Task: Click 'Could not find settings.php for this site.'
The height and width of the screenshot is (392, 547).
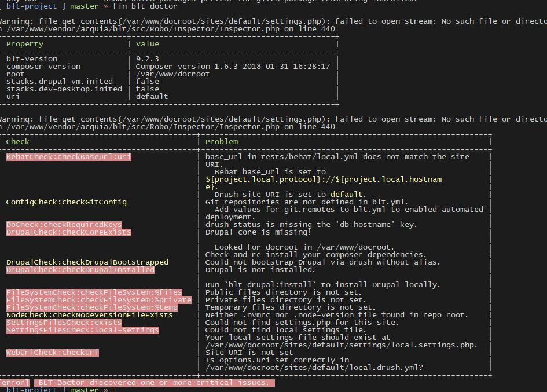Action: click(302, 323)
